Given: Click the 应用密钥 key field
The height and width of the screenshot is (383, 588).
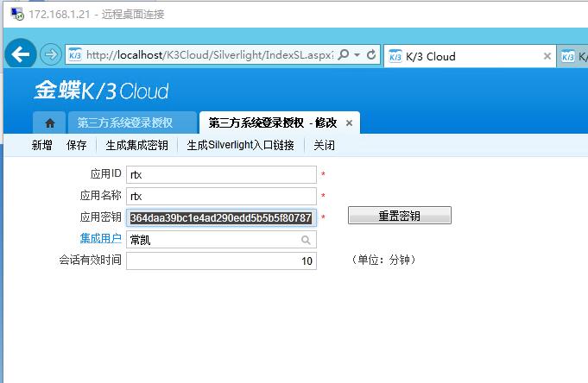Looking at the screenshot, I should [x=221, y=217].
